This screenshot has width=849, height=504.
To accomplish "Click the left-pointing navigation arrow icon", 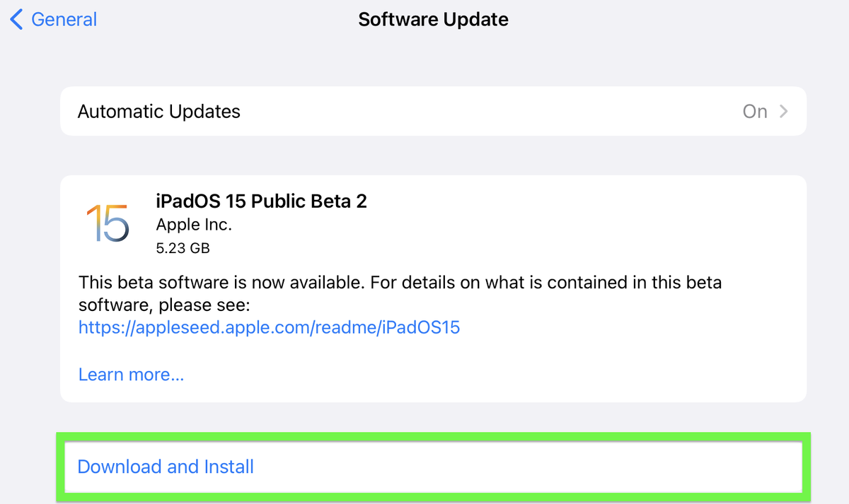I will (x=16, y=19).
